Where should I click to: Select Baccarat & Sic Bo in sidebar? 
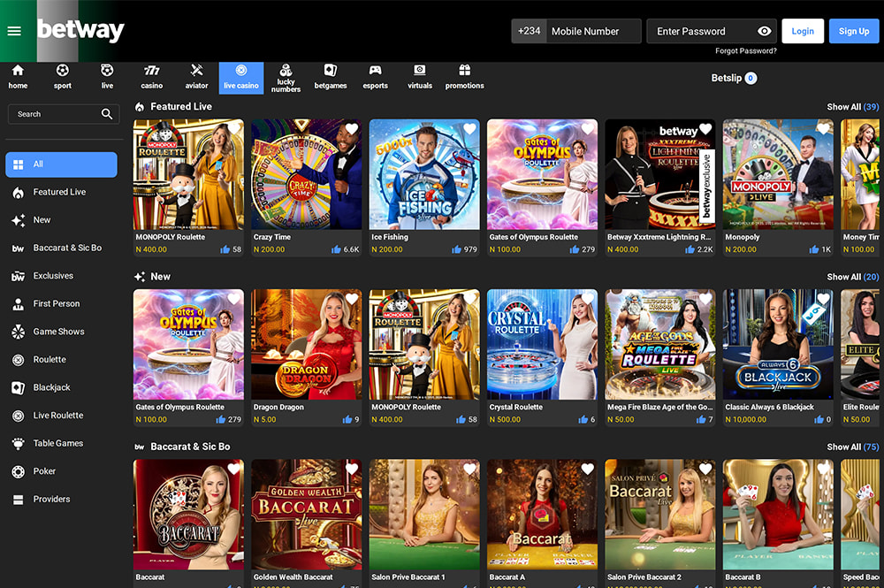coord(62,248)
